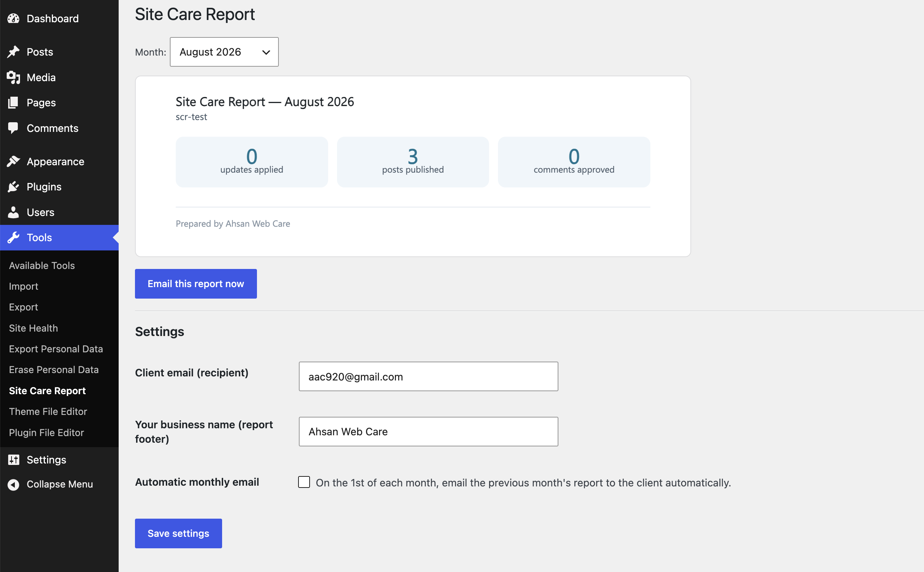Open Settings menu label in sidebar

point(47,460)
